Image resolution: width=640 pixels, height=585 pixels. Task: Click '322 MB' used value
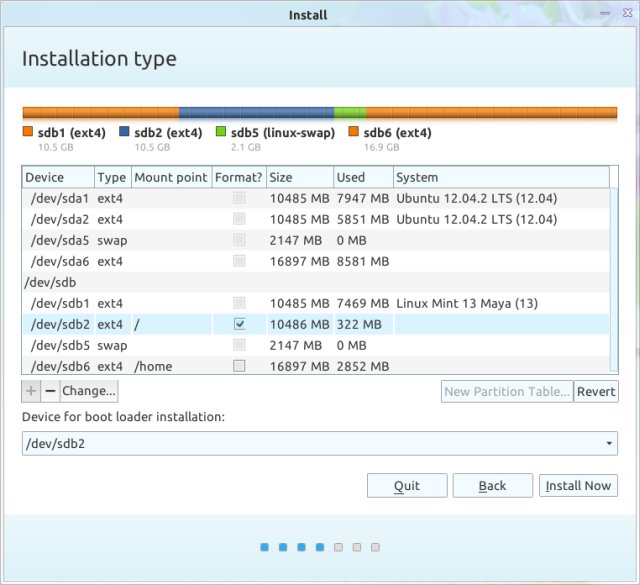pyautogui.click(x=359, y=325)
